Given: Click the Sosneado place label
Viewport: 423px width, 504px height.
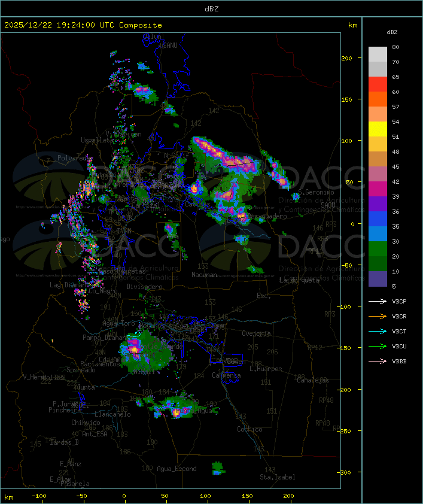Looking at the screenshot, I should [81, 370].
